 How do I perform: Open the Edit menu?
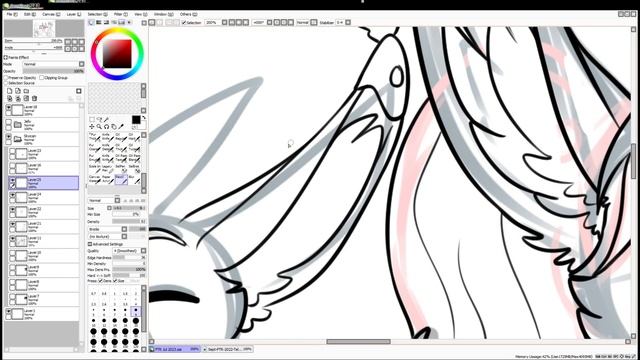click(x=29, y=14)
